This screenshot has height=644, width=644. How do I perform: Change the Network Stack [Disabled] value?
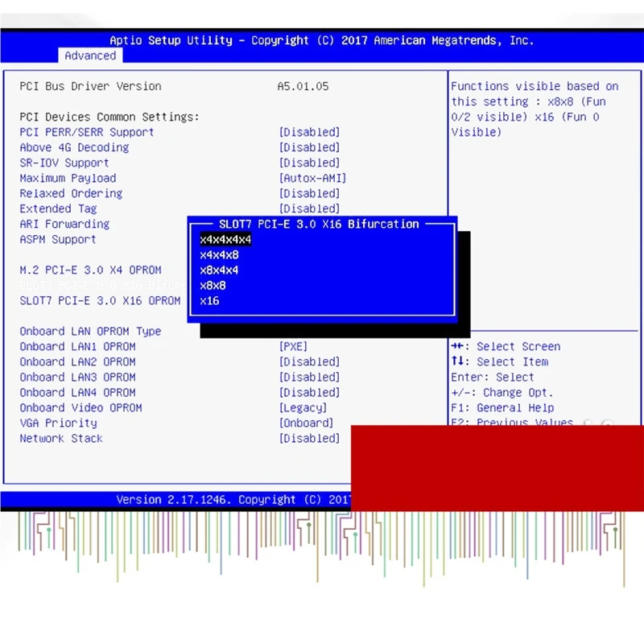310,439
